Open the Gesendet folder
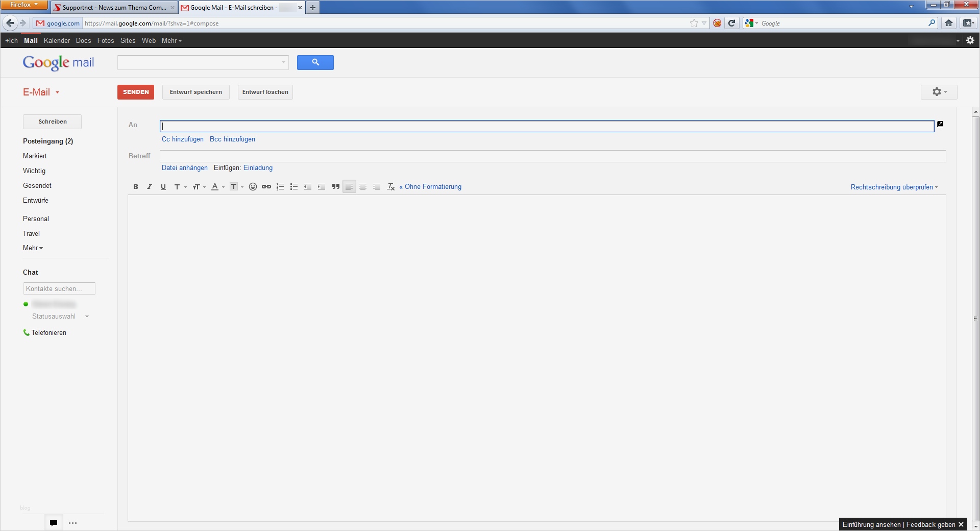This screenshot has width=980, height=531. pos(37,186)
